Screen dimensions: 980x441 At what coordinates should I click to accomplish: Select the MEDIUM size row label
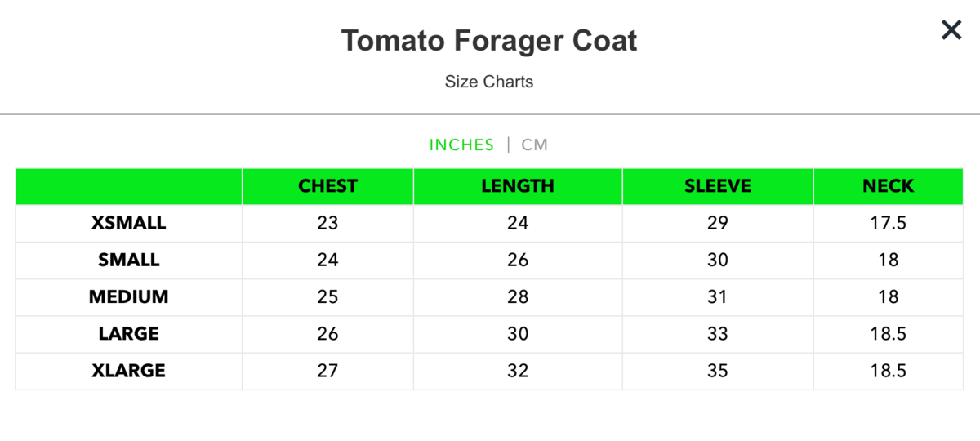(x=129, y=297)
